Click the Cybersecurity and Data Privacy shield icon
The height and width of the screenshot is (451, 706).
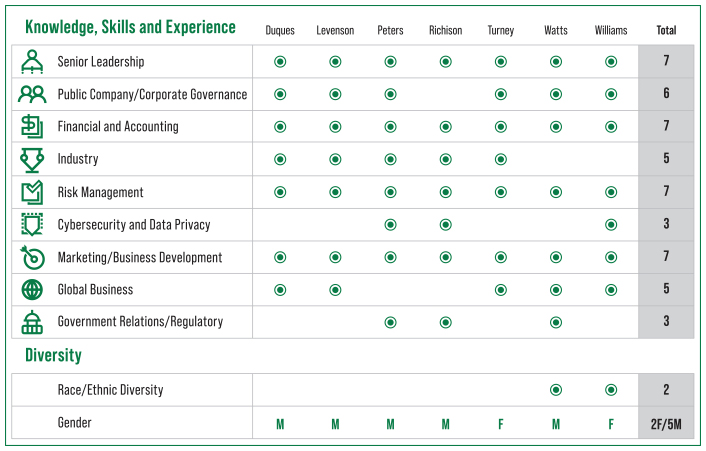pos(32,225)
